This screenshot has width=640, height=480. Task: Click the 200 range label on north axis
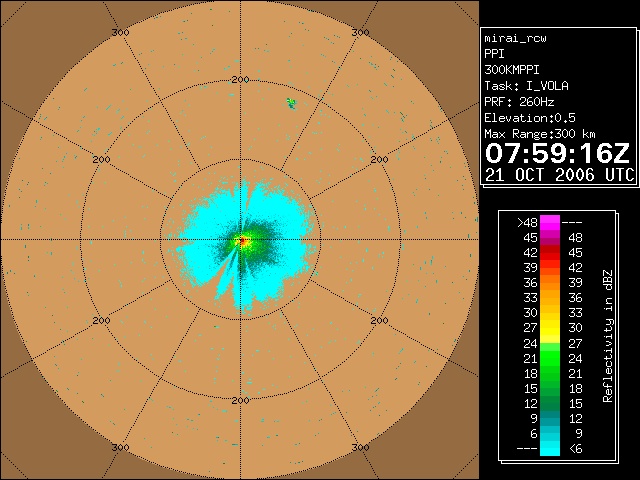point(240,80)
